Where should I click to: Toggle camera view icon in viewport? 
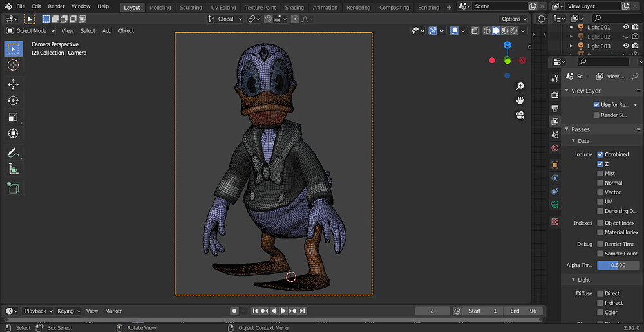520,115
